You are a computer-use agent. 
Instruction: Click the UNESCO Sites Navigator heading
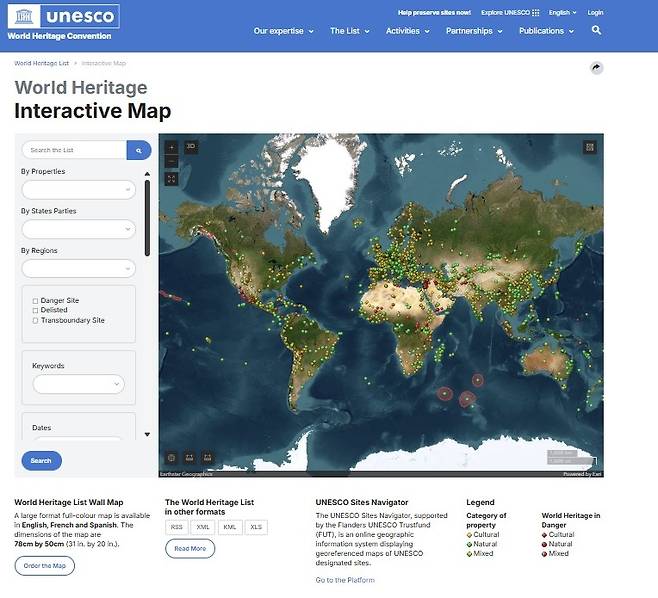362,502
